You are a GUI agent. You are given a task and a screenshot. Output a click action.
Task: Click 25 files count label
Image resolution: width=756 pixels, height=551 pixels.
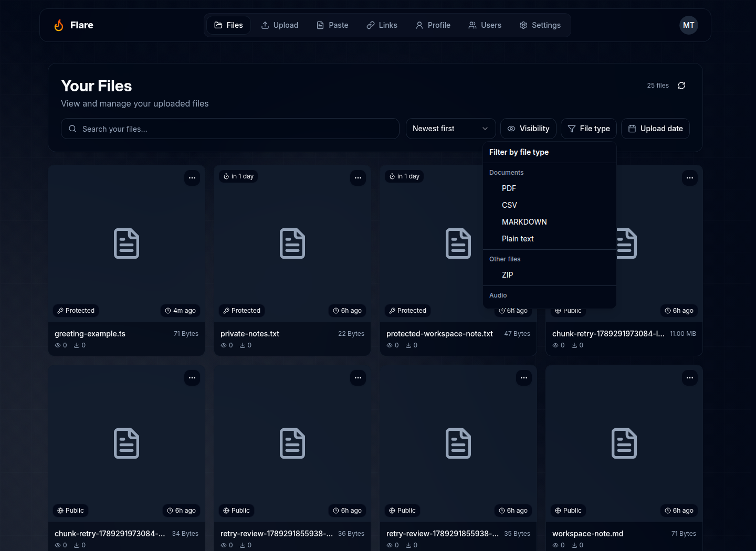tap(658, 86)
